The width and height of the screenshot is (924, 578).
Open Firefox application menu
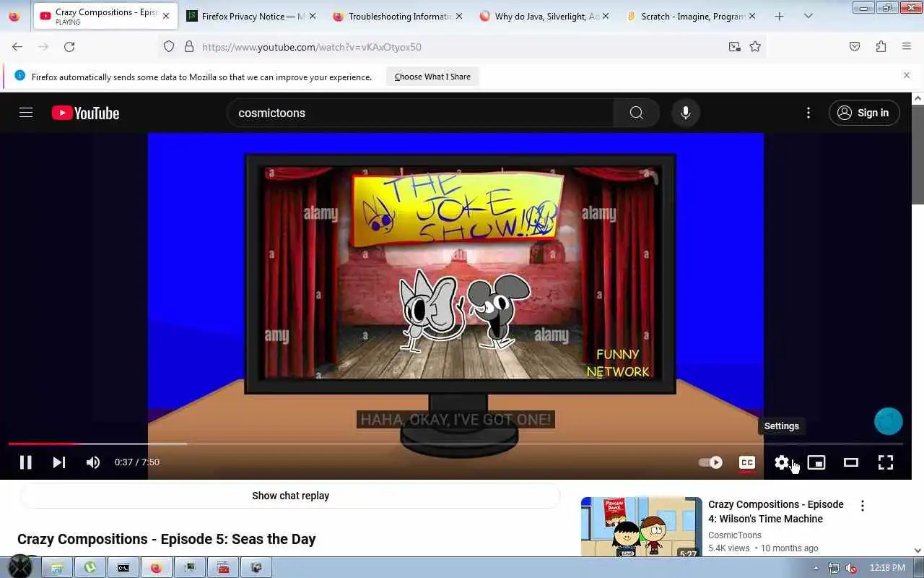(907, 46)
